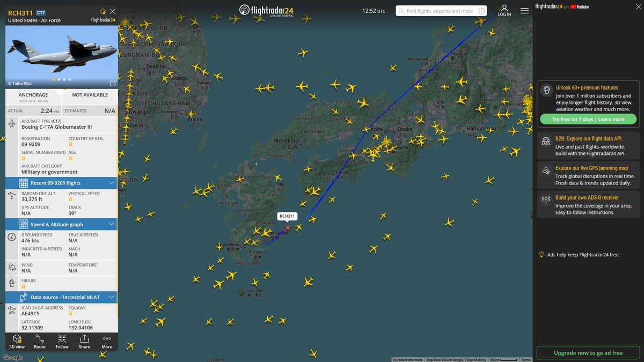Show the Route of RCH311
The width and height of the screenshot is (644, 362).
(40, 341)
